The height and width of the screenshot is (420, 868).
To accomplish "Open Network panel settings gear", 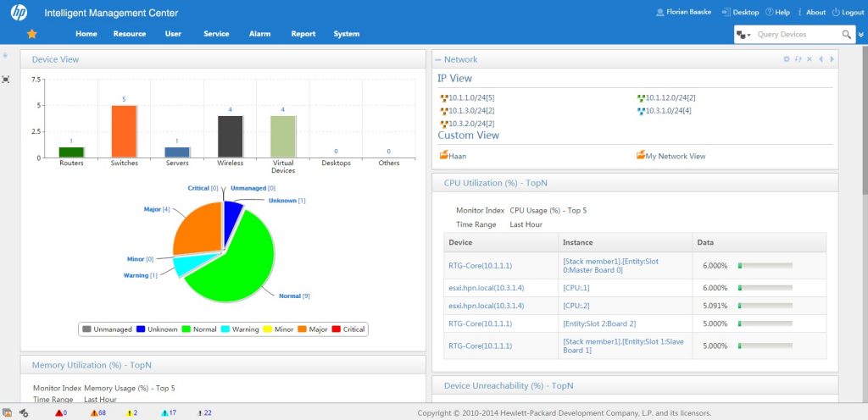I will [x=787, y=59].
